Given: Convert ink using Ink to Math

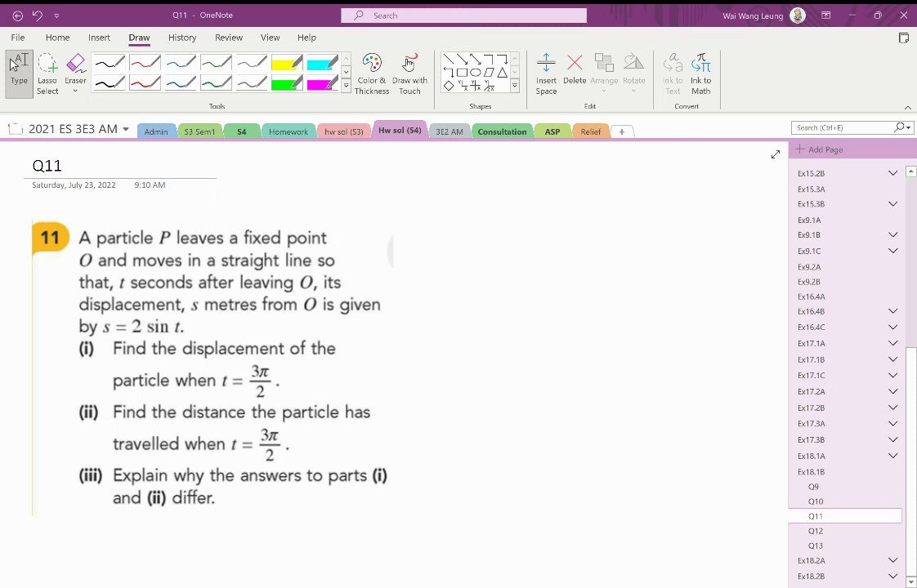Looking at the screenshot, I should pos(700,73).
